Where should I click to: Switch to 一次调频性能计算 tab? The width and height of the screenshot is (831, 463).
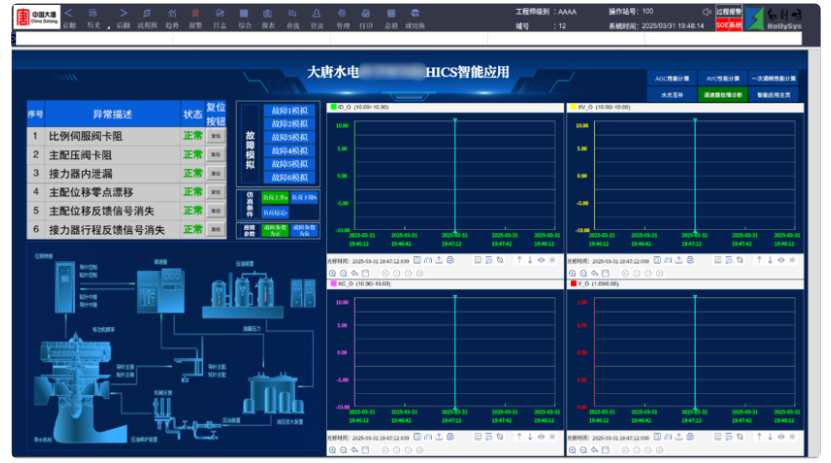773,78
